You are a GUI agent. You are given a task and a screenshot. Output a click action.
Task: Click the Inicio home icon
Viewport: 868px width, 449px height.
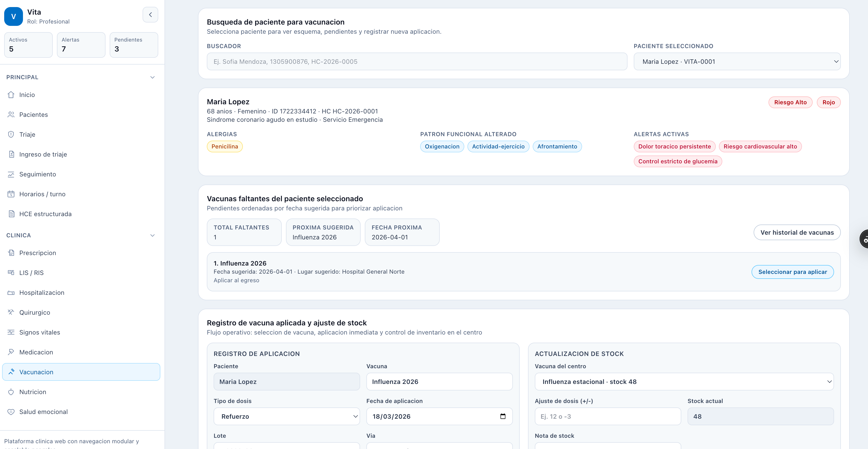pos(11,95)
